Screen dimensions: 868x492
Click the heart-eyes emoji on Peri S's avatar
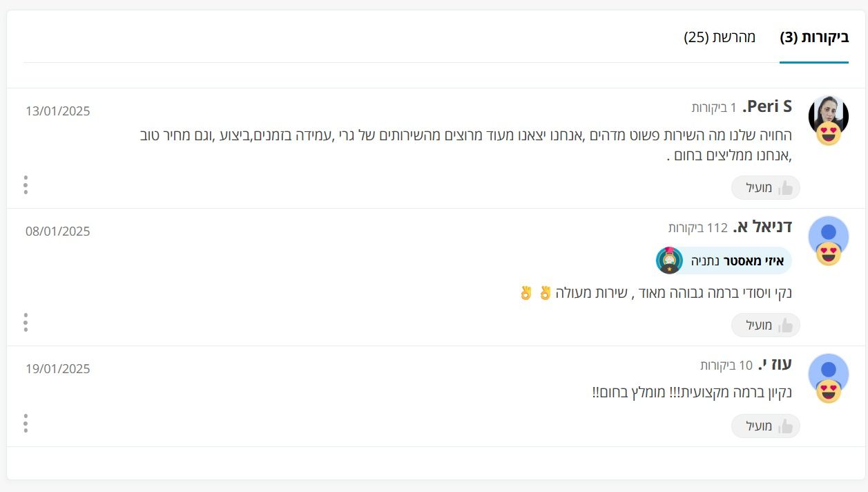(x=829, y=133)
